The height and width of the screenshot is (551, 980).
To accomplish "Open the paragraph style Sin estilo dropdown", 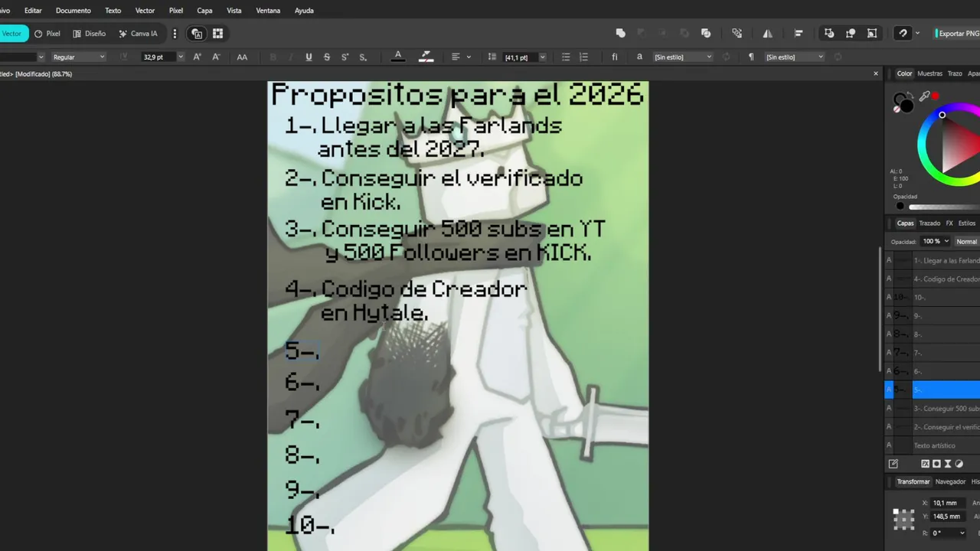I will coord(795,57).
